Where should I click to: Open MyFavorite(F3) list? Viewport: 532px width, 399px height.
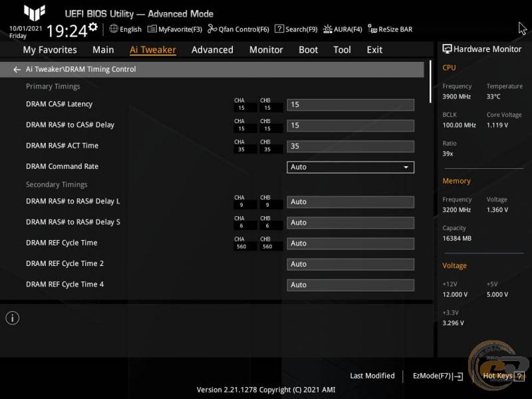click(x=175, y=29)
